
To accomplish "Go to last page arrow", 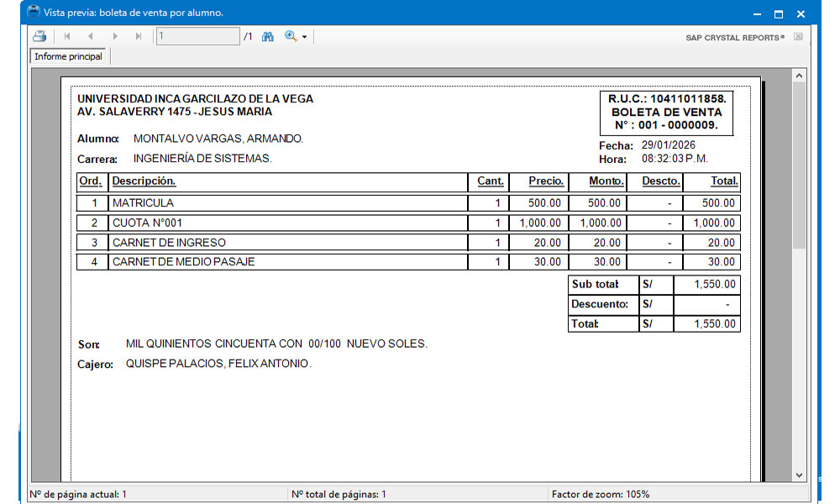I will 139,36.
